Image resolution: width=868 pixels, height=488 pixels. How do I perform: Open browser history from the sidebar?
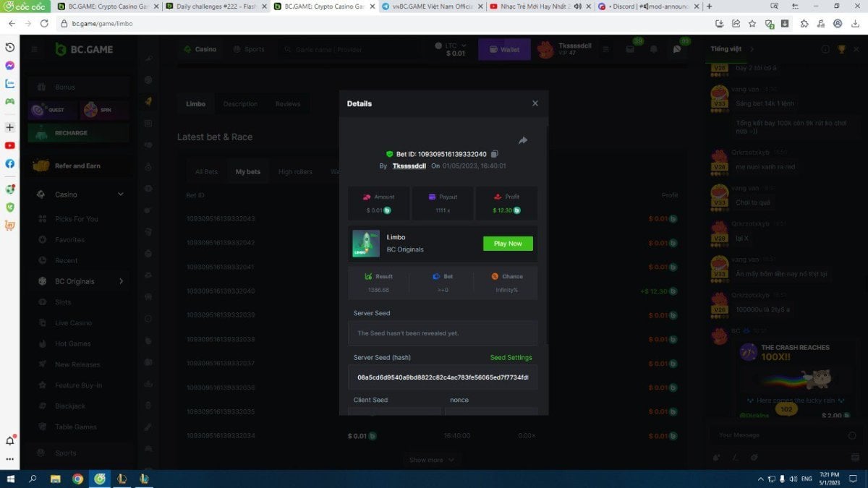9,47
